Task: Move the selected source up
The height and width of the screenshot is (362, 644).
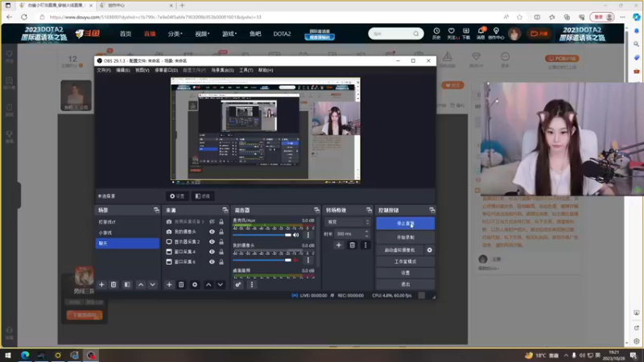Action: pos(208,285)
